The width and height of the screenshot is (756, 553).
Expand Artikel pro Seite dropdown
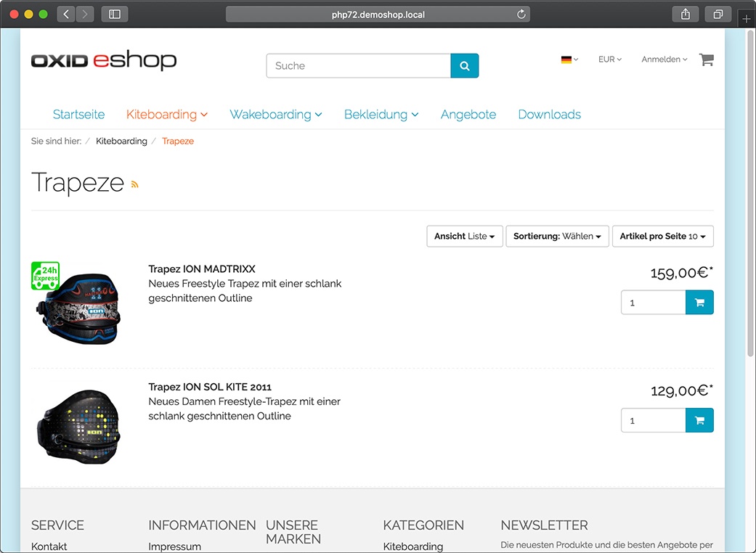pos(663,236)
